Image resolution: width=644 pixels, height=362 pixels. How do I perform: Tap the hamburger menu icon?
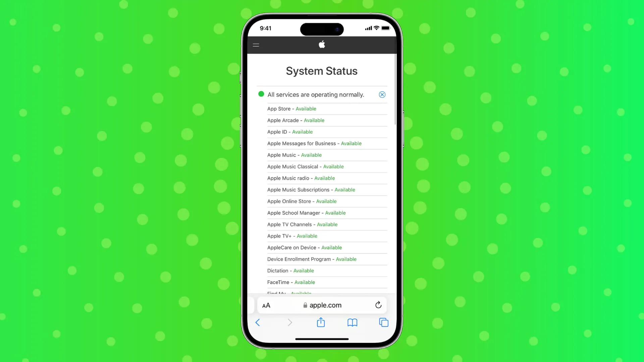(256, 45)
